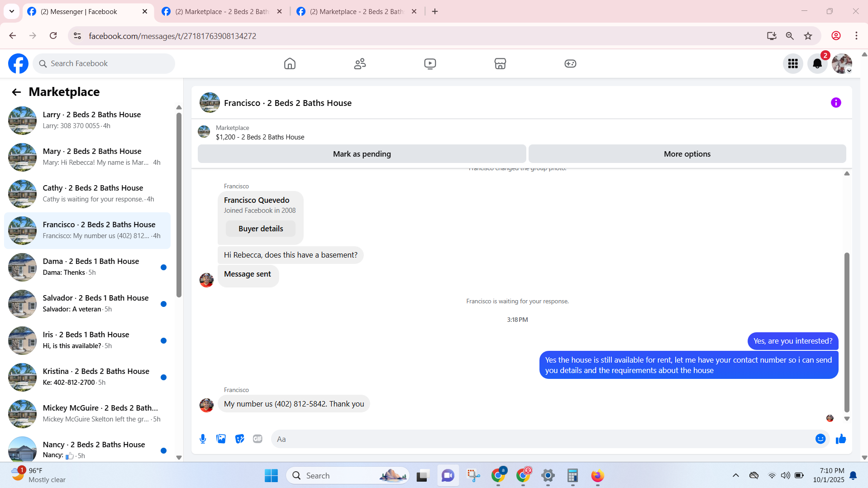Expand the tab search dropdown
The image size is (868, 488).
click(x=12, y=11)
